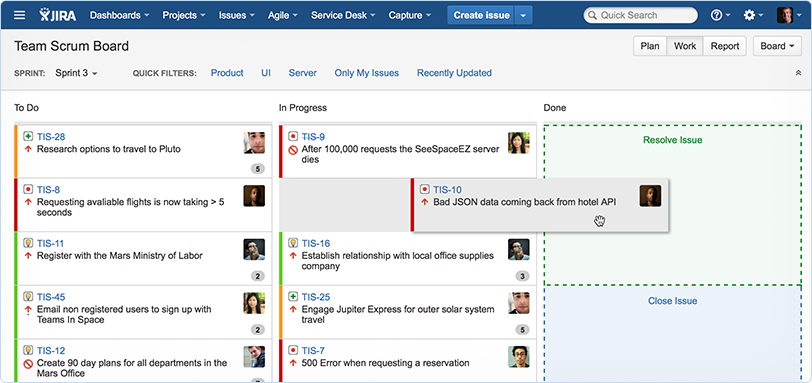Toggle the Recently Updated quick filter
The height and width of the screenshot is (383, 812).
pos(454,73)
